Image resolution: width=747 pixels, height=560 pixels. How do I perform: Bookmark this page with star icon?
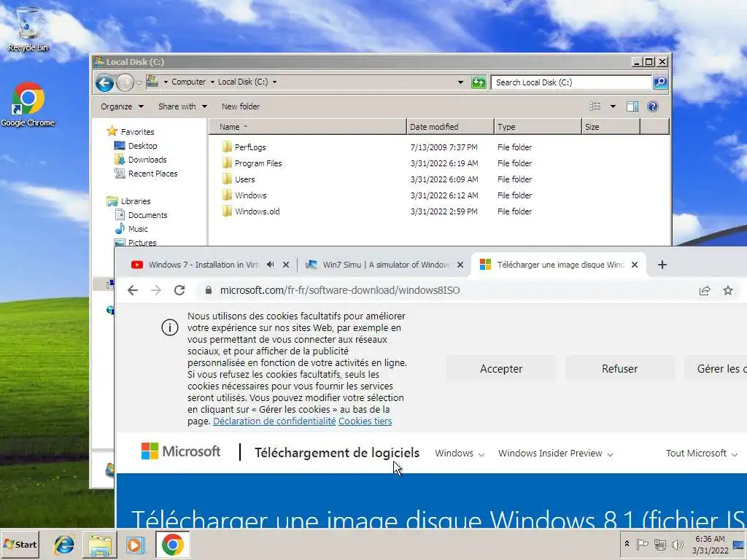tap(728, 290)
